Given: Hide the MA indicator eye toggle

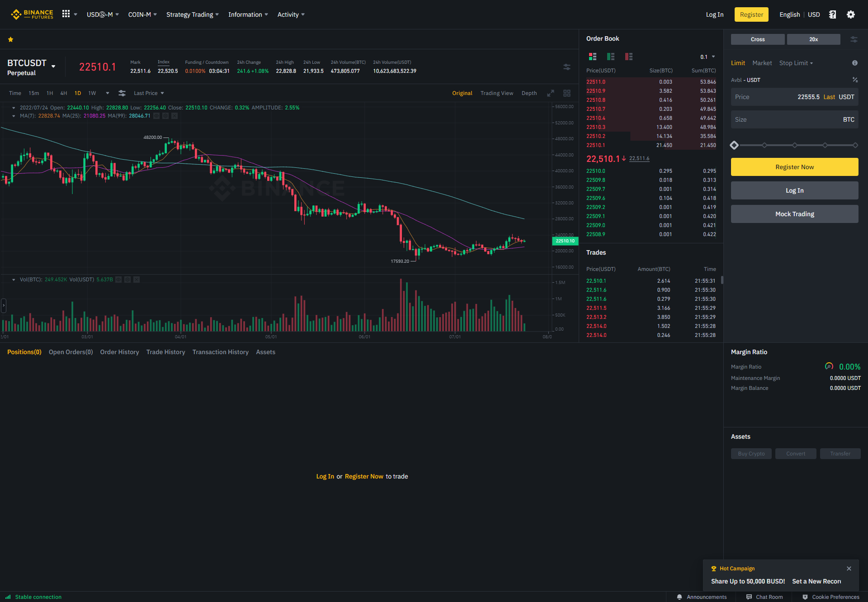Looking at the screenshot, I should 156,116.
